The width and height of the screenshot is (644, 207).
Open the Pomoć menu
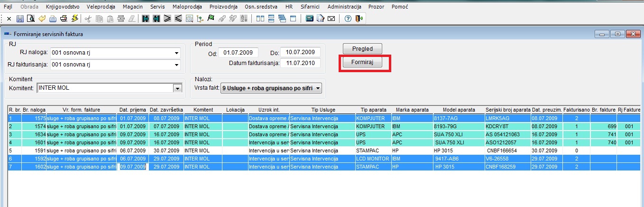400,7
